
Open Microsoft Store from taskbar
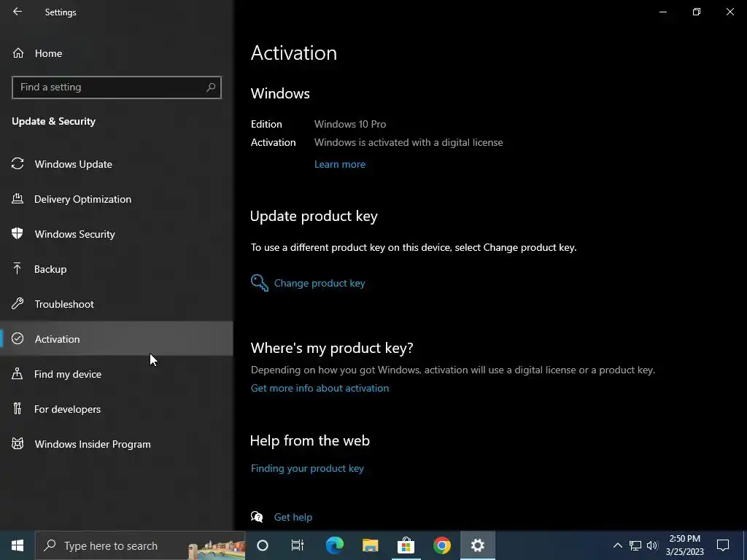(406, 545)
